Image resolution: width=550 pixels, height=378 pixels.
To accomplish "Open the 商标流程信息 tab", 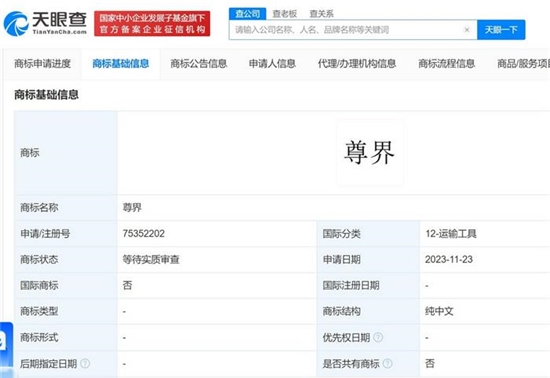I will 447,64.
